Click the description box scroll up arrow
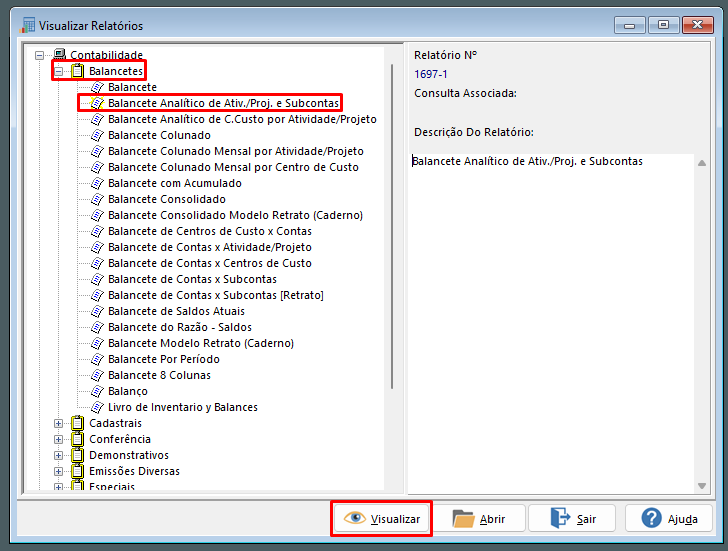The height and width of the screenshot is (551, 728). point(702,163)
